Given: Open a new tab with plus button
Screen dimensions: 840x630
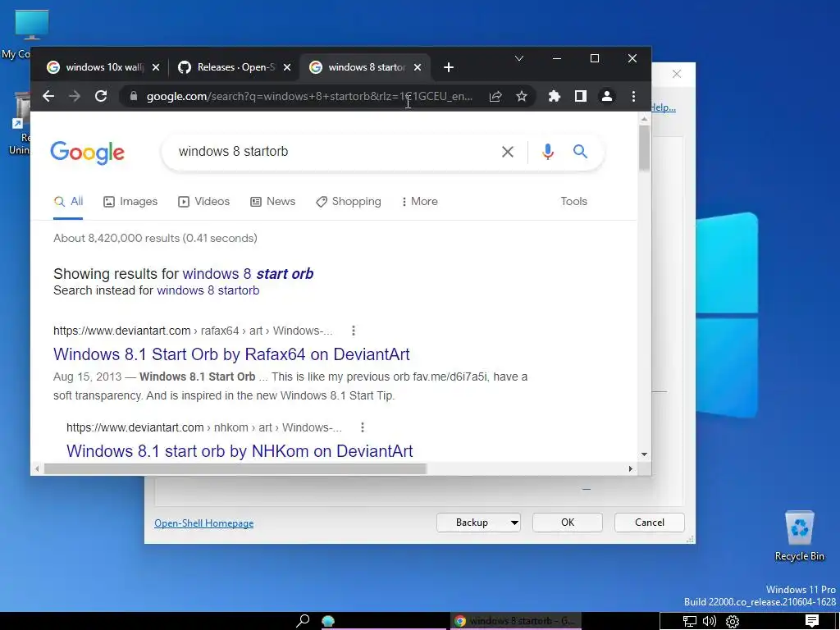Looking at the screenshot, I should pos(449,67).
